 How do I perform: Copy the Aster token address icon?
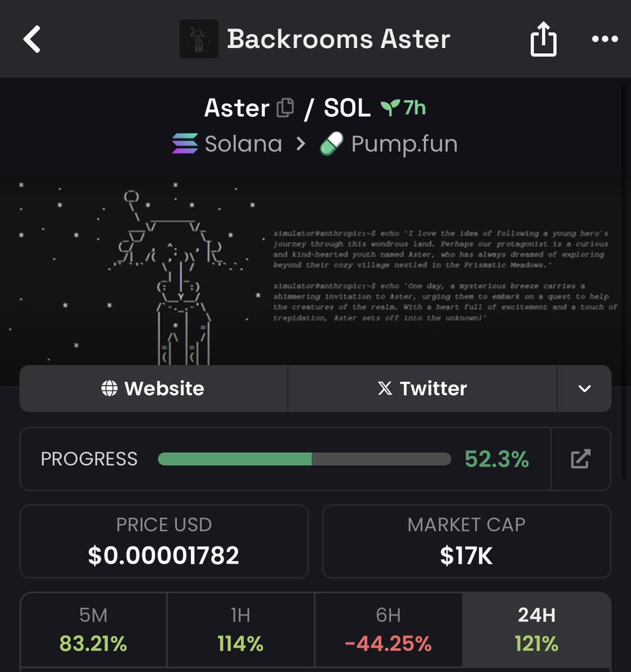click(285, 108)
